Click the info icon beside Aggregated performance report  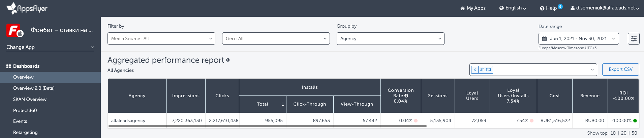click(x=228, y=60)
